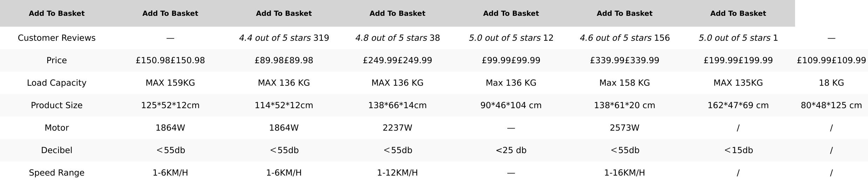Screen dimensions: 868x184
Task: Add the £89.98 product to basket
Action: (x=284, y=13)
